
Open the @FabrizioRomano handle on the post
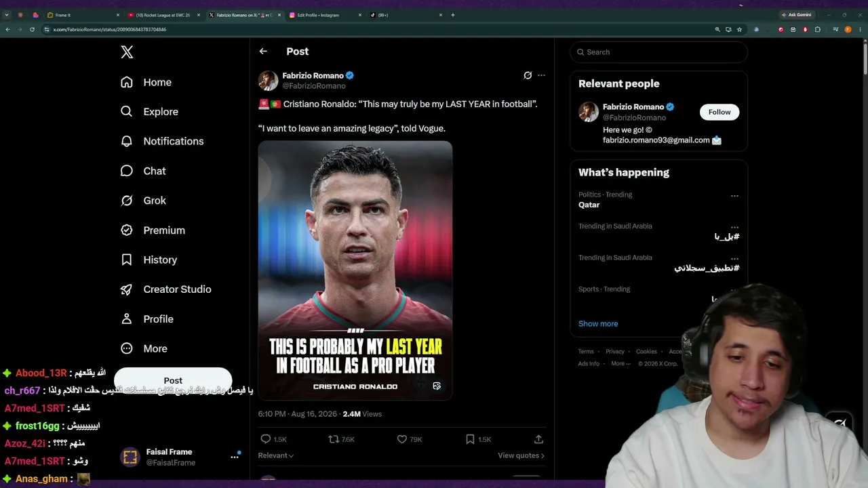(314, 86)
